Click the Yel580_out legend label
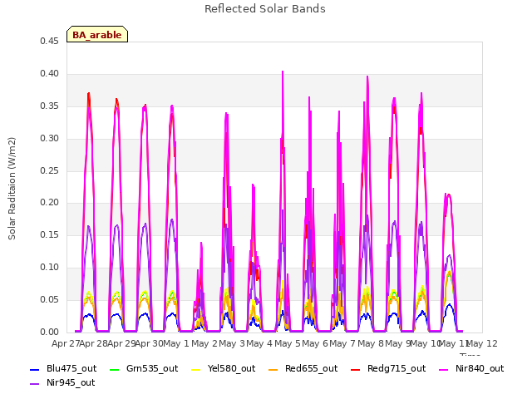 coord(231,368)
